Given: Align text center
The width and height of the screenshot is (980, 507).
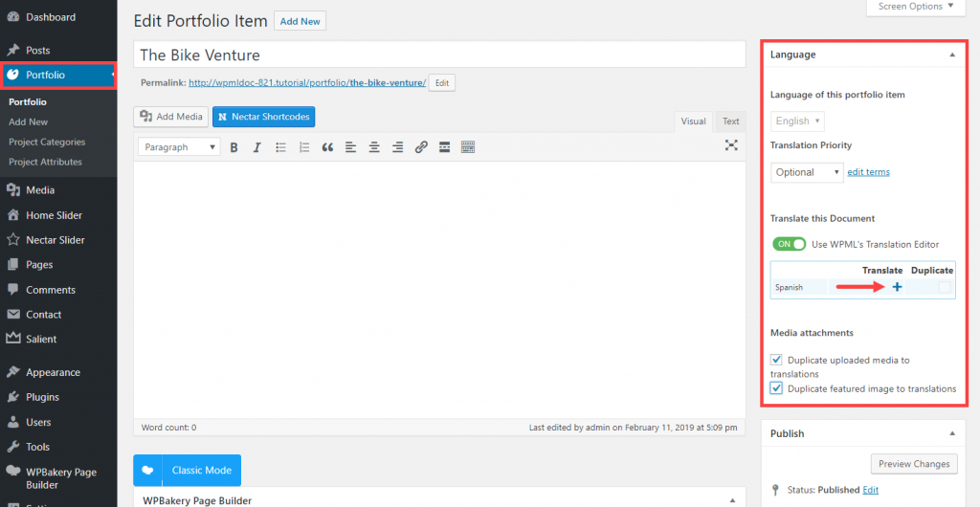Looking at the screenshot, I should coord(374,147).
